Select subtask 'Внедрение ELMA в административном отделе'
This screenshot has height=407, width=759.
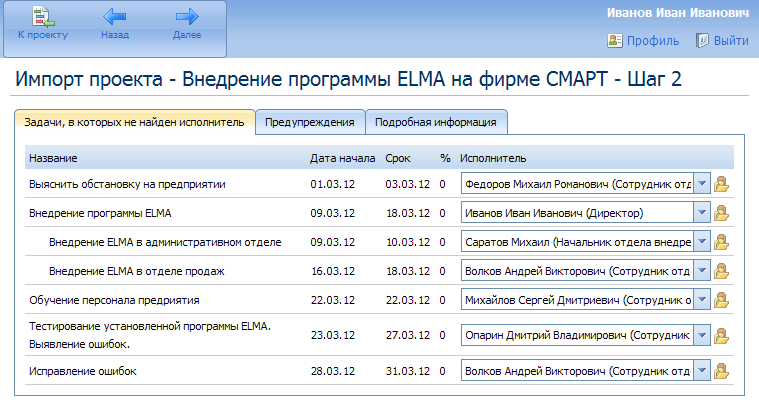pyautogui.click(x=165, y=242)
